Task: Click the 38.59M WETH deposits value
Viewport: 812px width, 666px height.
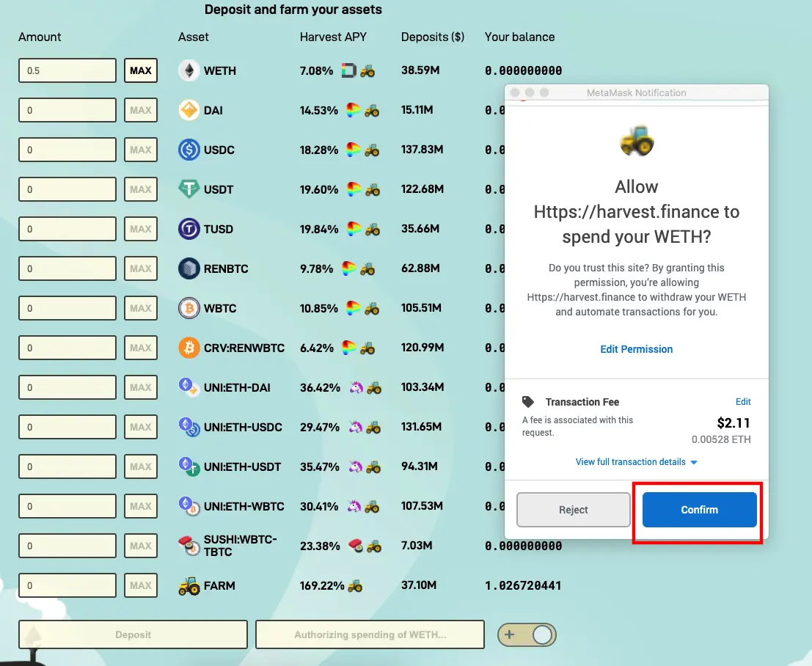Action: tap(420, 70)
